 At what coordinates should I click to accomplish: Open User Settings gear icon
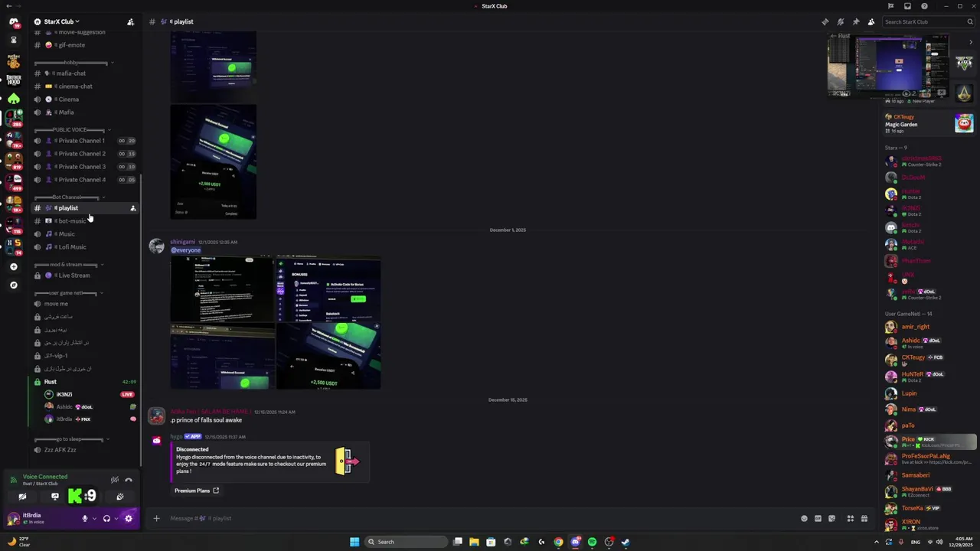pos(129,518)
